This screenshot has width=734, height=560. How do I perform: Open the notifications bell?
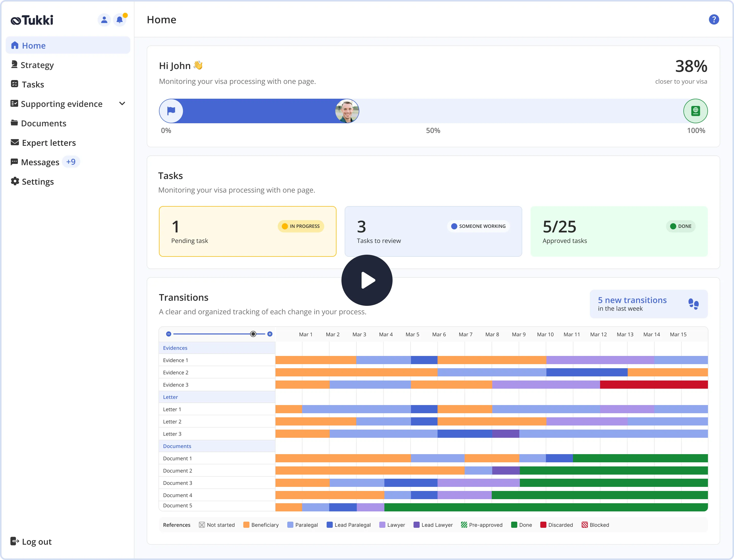point(120,20)
